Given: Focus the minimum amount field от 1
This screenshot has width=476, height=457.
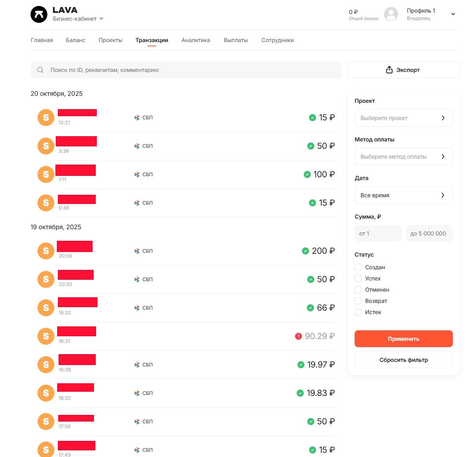Looking at the screenshot, I should pos(378,233).
